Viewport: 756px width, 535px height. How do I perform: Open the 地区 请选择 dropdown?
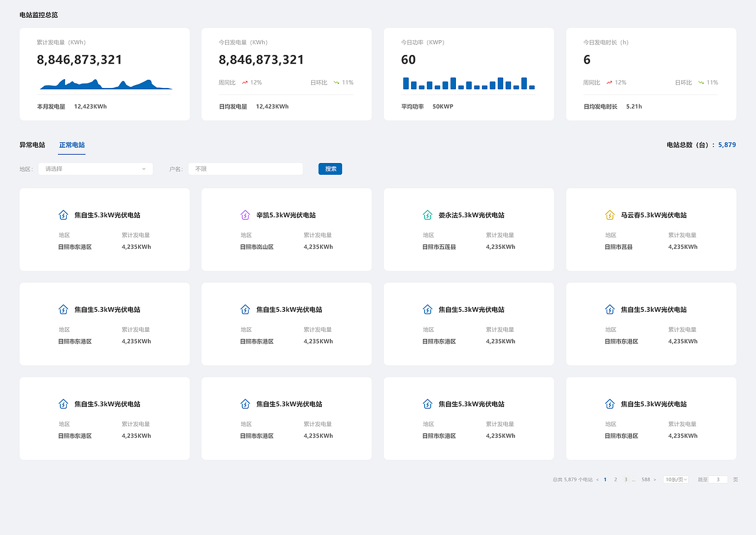click(x=96, y=169)
